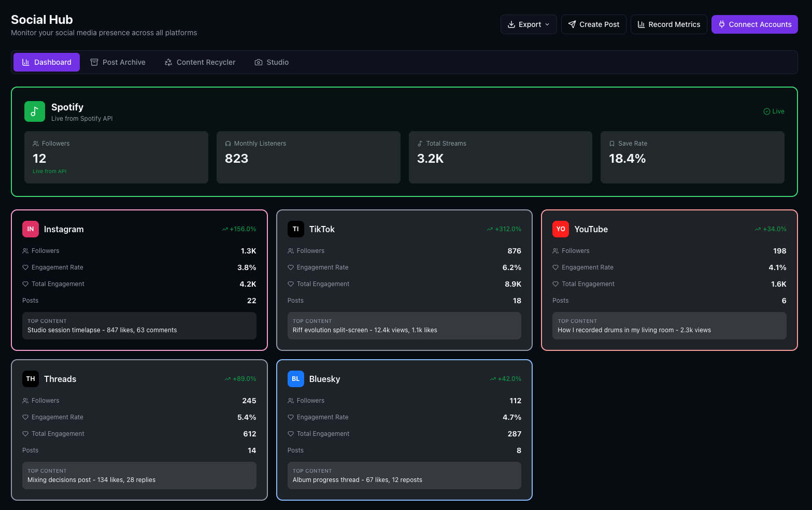Open the Export dropdown

(528, 24)
